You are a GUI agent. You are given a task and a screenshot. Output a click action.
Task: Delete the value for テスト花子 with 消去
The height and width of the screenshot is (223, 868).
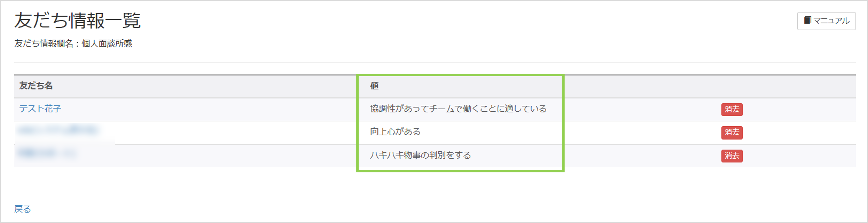732,109
